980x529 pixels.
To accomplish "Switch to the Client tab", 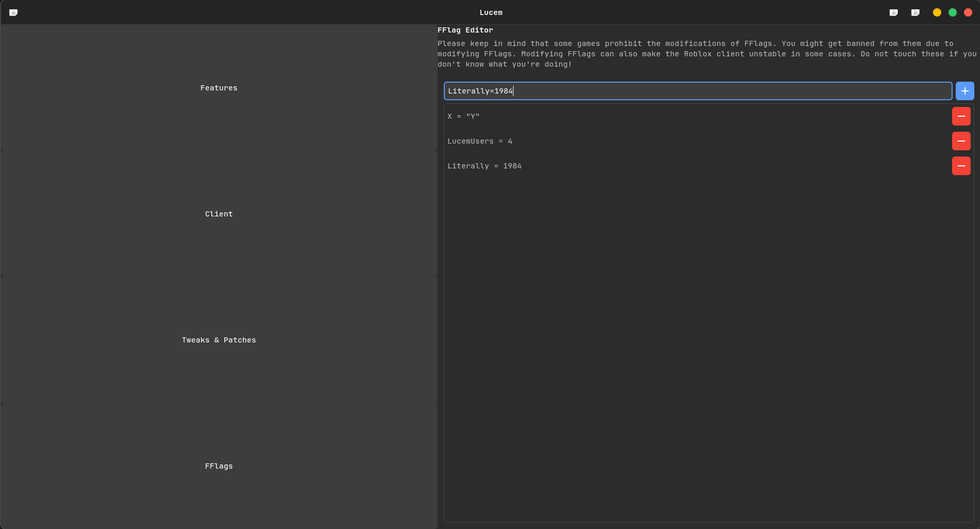I will [219, 214].
